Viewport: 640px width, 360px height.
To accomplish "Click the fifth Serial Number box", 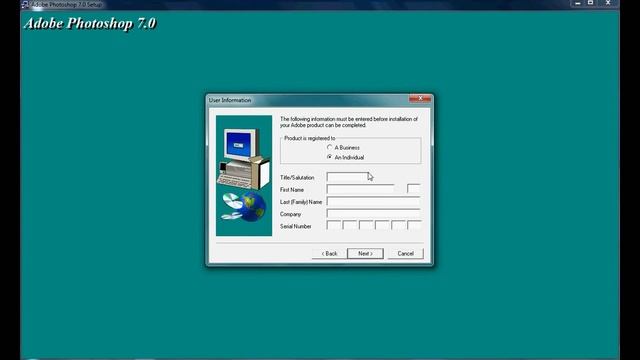I will 398,226.
